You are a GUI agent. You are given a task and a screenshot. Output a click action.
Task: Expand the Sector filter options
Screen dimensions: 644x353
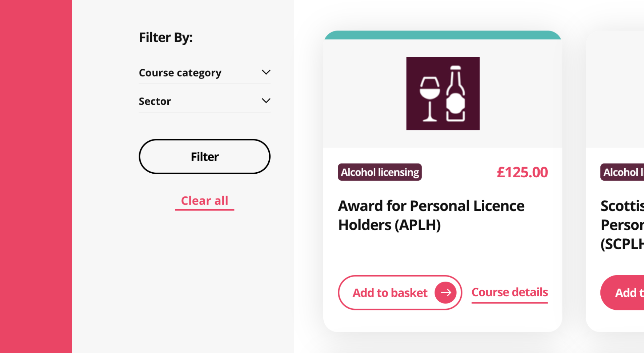[x=205, y=101]
